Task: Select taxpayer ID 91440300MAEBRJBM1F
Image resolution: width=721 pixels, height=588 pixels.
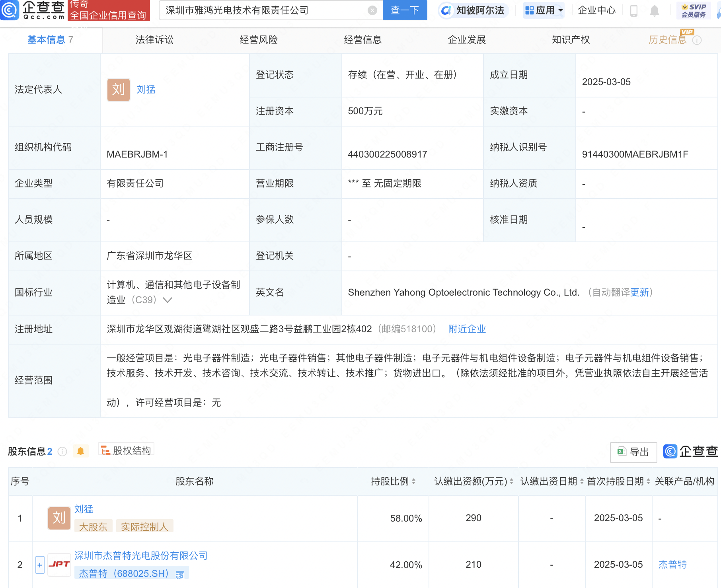Action: click(635, 154)
